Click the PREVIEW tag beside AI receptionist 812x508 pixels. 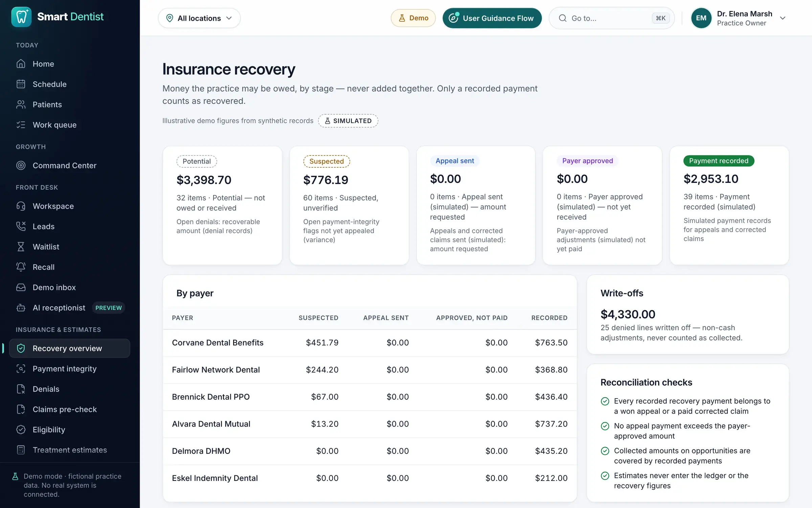click(108, 308)
